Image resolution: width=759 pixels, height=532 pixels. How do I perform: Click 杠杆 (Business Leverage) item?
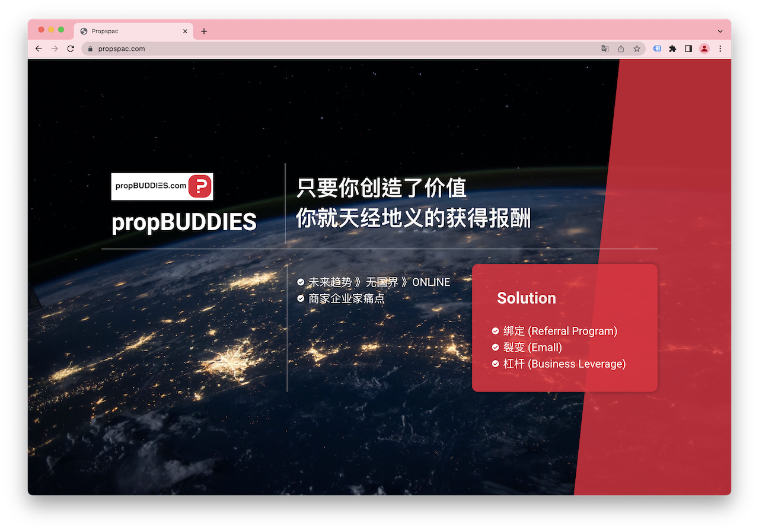pos(565,364)
